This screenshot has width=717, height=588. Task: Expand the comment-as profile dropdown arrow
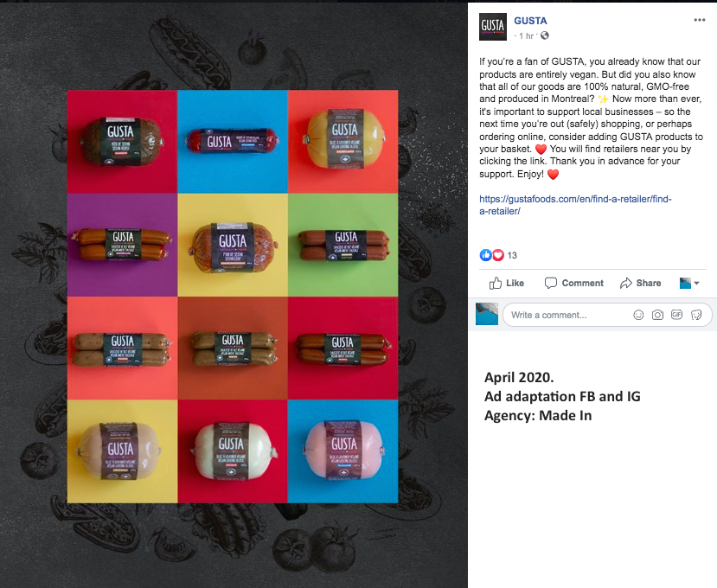696,284
